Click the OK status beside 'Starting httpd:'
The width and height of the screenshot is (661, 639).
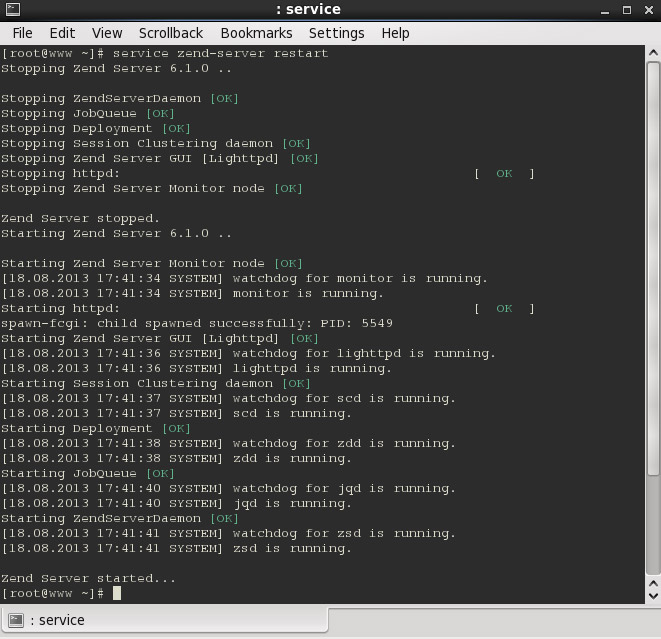pos(504,309)
